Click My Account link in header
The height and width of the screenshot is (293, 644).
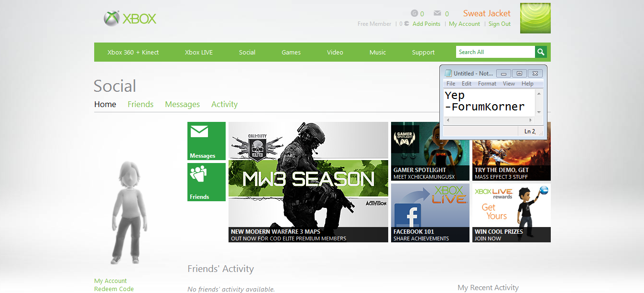tap(464, 24)
